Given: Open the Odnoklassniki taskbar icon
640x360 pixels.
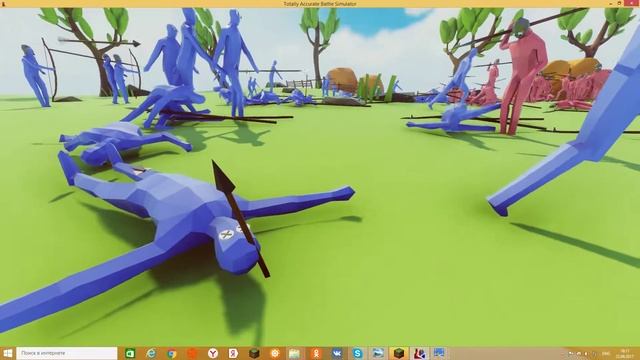Looking at the screenshot, I should pos(316,353).
